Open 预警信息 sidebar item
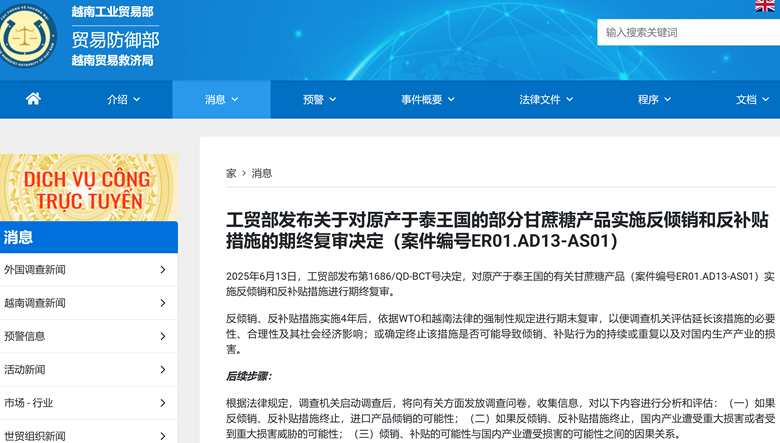Viewport: 780px width, 443px height. [x=89, y=336]
